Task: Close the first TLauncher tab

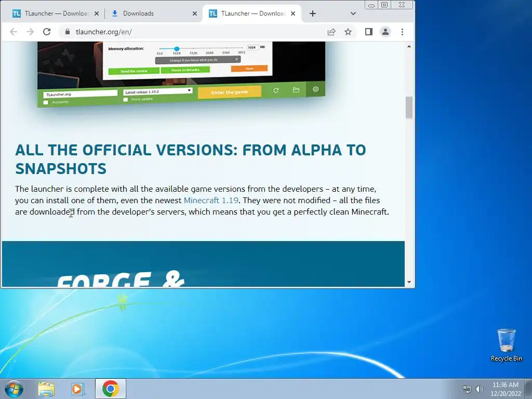Action: click(97, 14)
